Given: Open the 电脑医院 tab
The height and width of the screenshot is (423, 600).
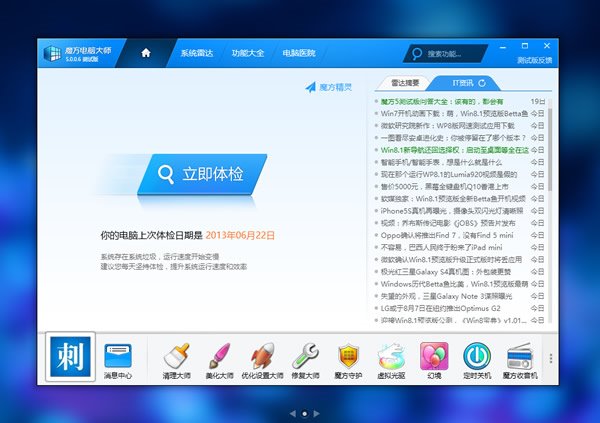Looking at the screenshot, I should click(299, 53).
